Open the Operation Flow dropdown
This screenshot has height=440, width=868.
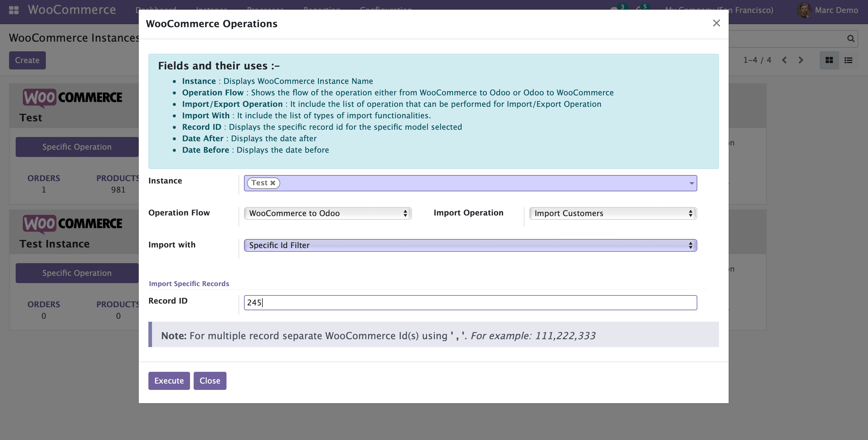[x=327, y=213]
